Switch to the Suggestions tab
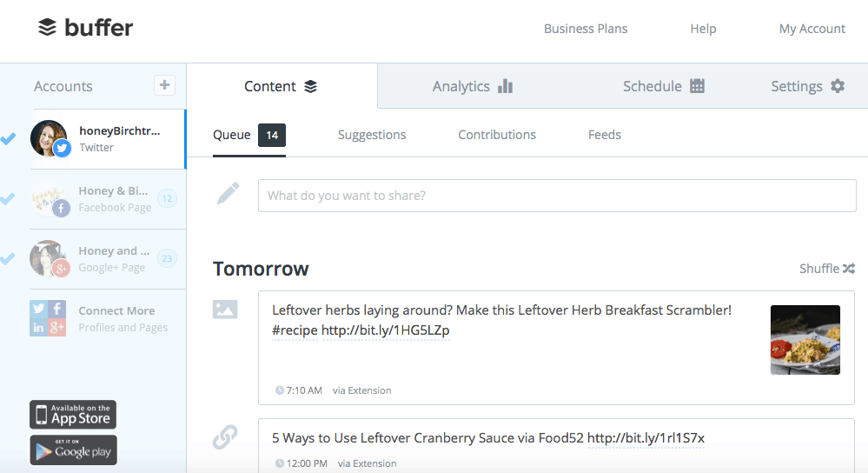The height and width of the screenshot is (473, 868). click(x=372, y=135)
